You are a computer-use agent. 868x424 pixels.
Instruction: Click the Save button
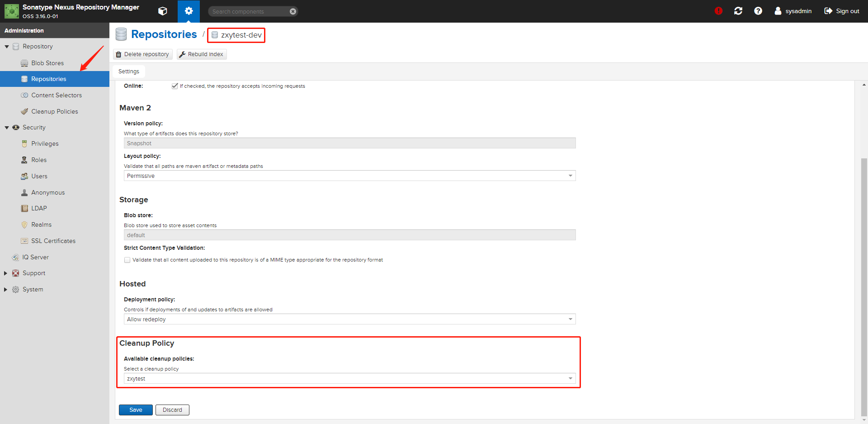136,410
